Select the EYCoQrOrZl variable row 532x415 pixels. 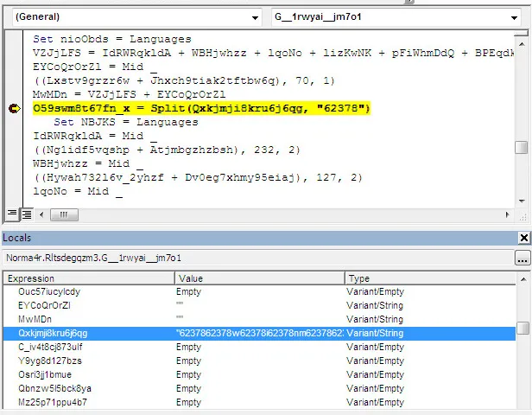259,306
